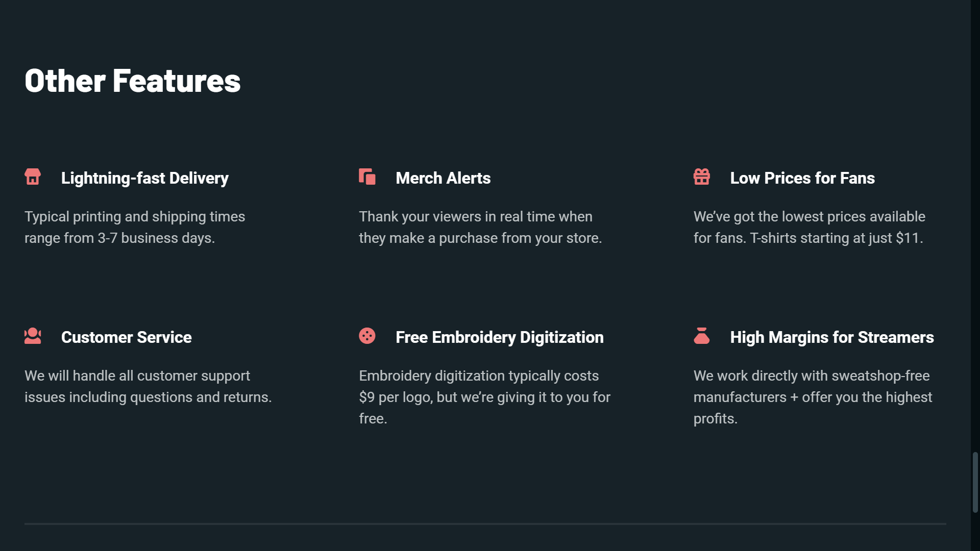Click the viewers in real time description

[x=480, y=227]
